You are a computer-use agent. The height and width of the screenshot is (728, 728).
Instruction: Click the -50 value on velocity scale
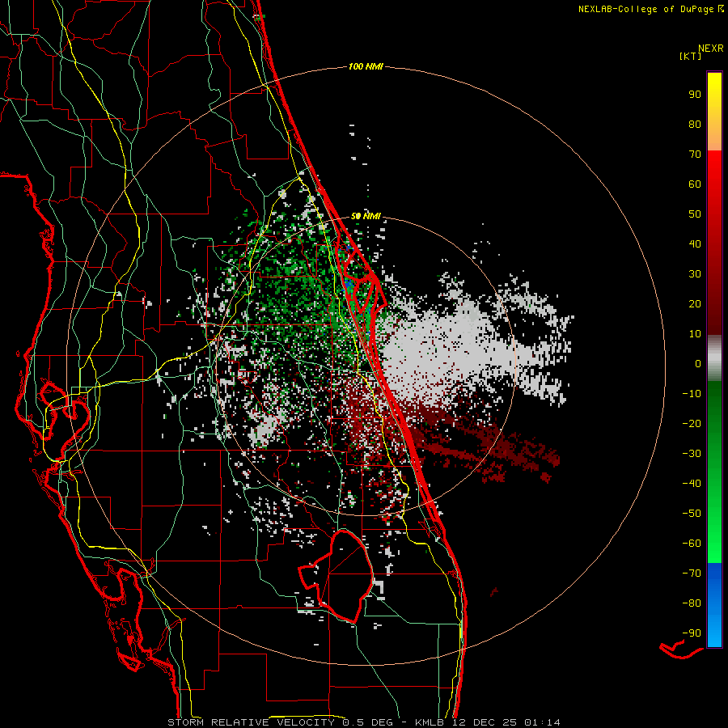pyautogui.click(x=692, y=513)
